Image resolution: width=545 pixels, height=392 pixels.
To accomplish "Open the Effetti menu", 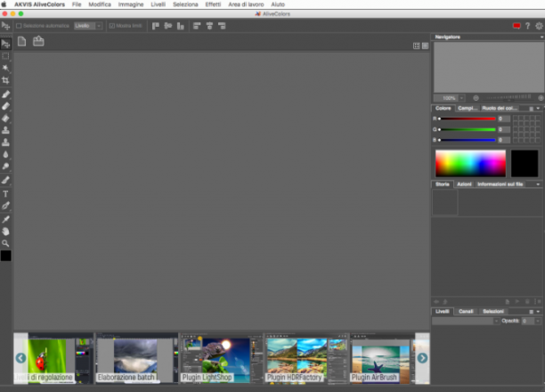I will pos(213,4).
